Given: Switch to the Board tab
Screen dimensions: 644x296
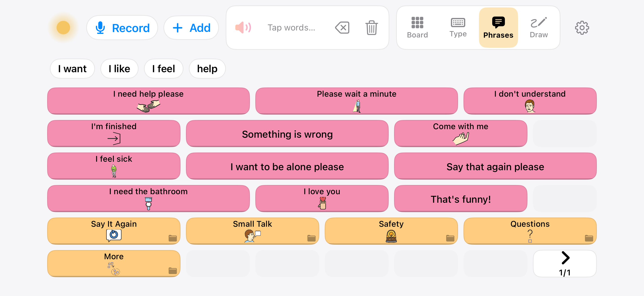Looking at the screenshot, I should coord(417,27).
